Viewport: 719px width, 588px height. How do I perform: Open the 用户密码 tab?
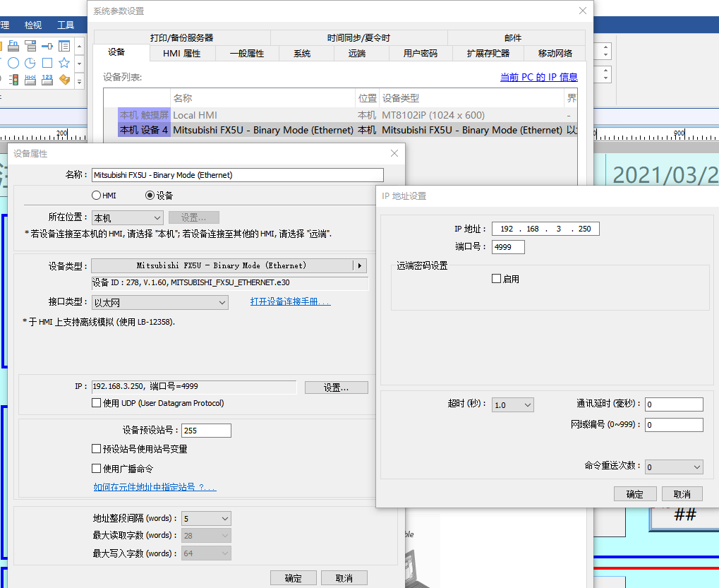tap(420, 54)
